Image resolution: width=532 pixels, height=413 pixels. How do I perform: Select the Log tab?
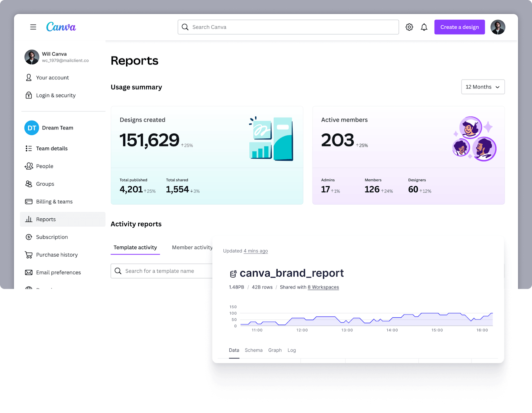click(x=292, y=350)
